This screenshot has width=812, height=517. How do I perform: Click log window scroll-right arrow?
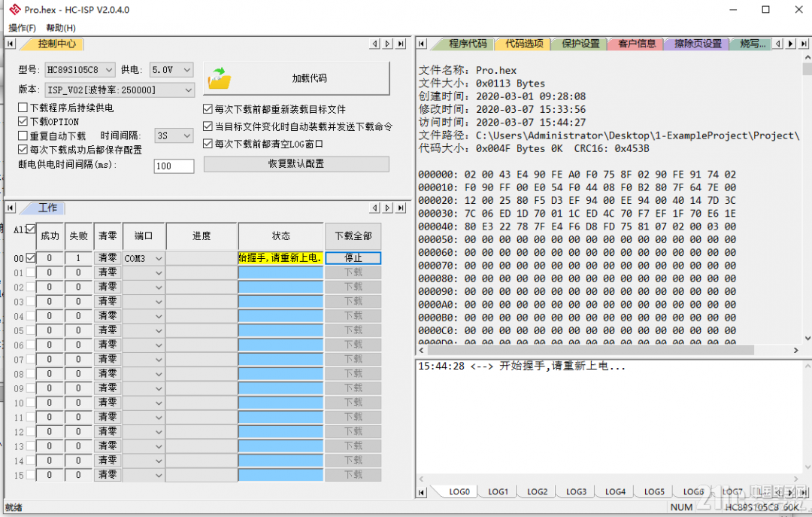pyautogui.click(x=796, y=479)
